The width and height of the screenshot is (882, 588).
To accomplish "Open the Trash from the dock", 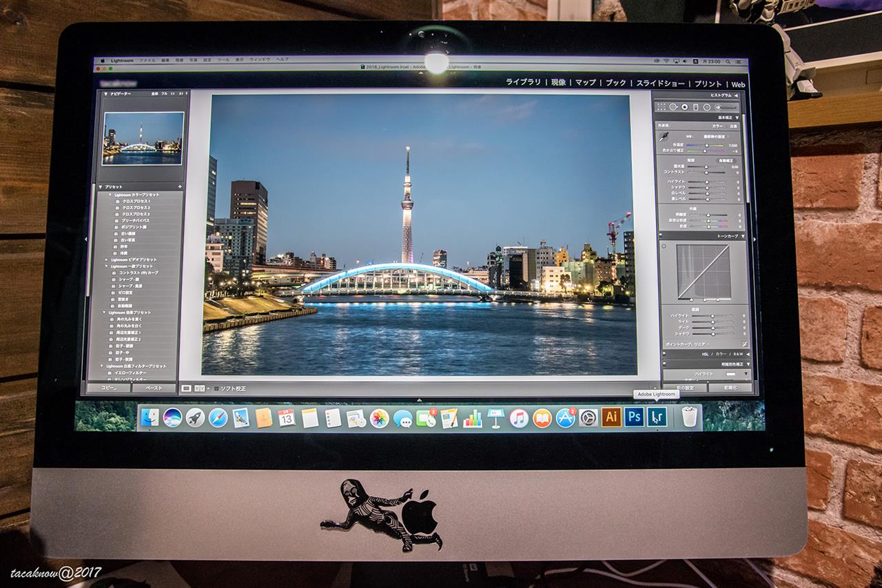I will 690,417.
